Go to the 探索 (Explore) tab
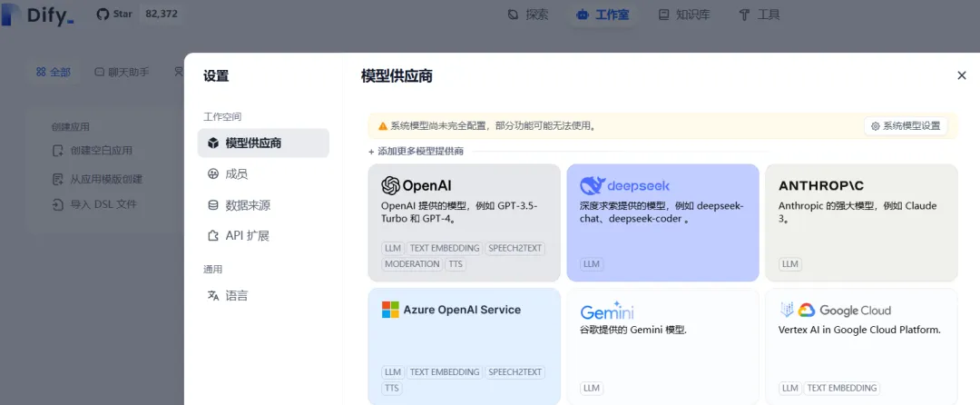 (528, 15)
